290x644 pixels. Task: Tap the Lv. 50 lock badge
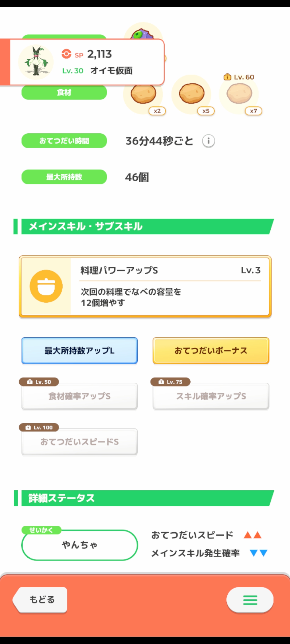(39, 382)
